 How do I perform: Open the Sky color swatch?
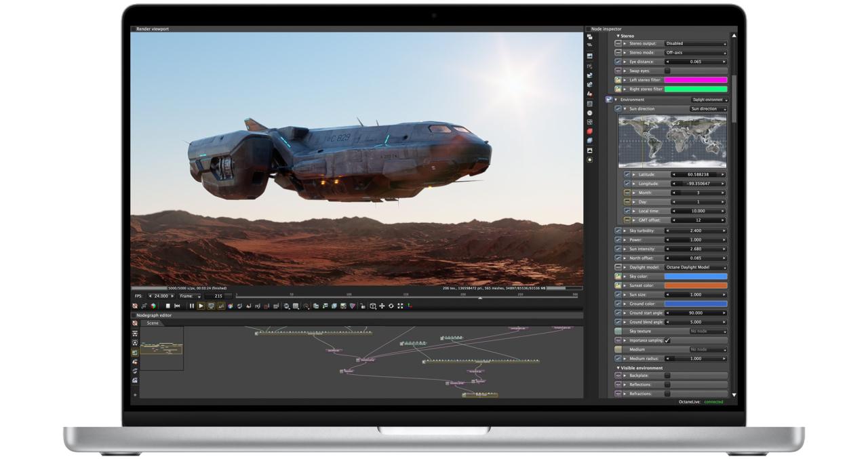click(696, 277)
